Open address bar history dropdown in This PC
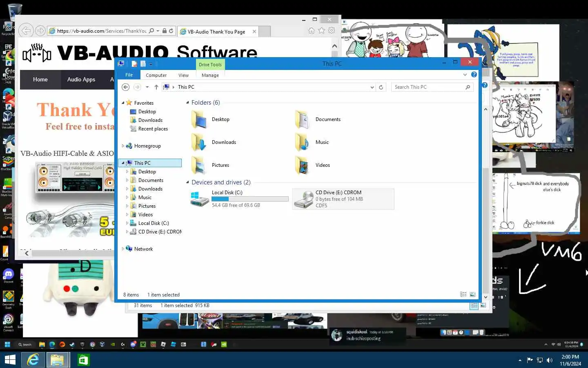588x368 pixels. point(372,87)
